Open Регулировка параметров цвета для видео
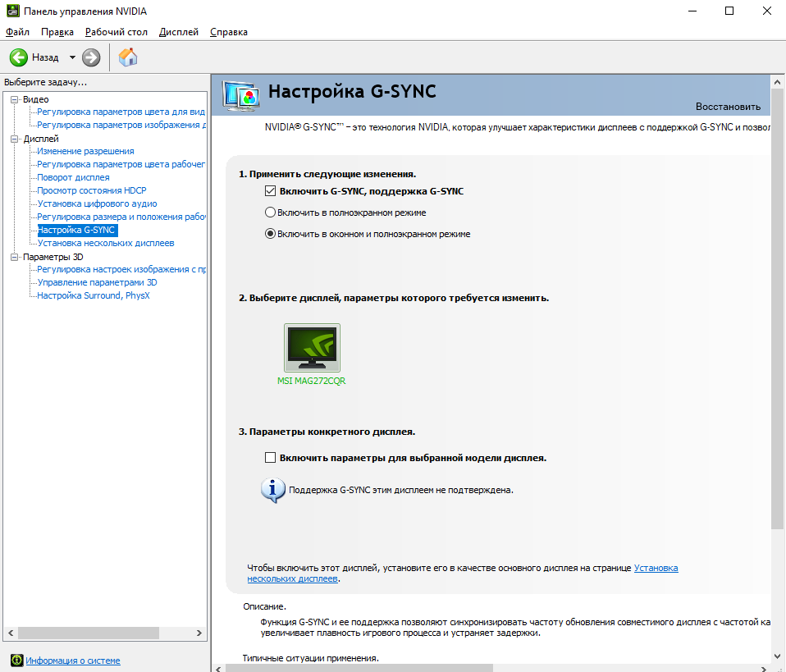The width and height of the screenshot is (786, 672). [x=121, y=112]
